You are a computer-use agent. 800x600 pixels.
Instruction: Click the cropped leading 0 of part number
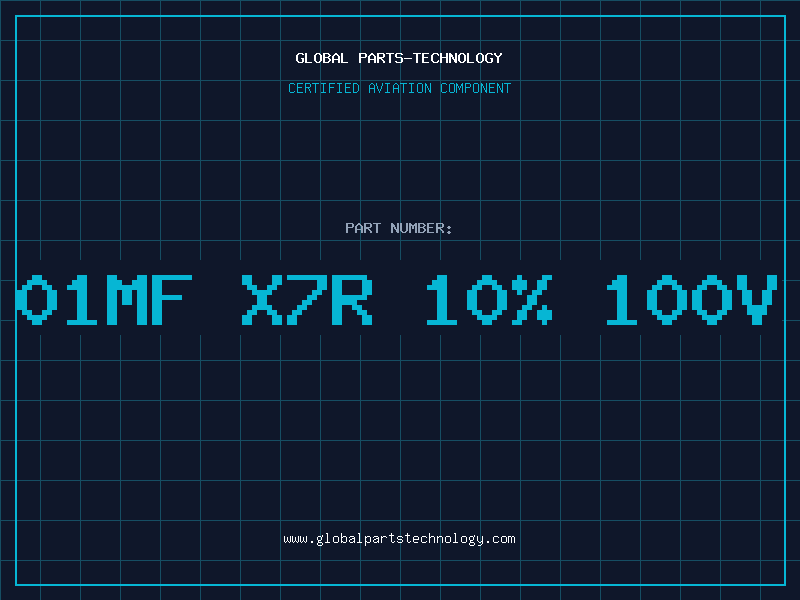[36, 300]
